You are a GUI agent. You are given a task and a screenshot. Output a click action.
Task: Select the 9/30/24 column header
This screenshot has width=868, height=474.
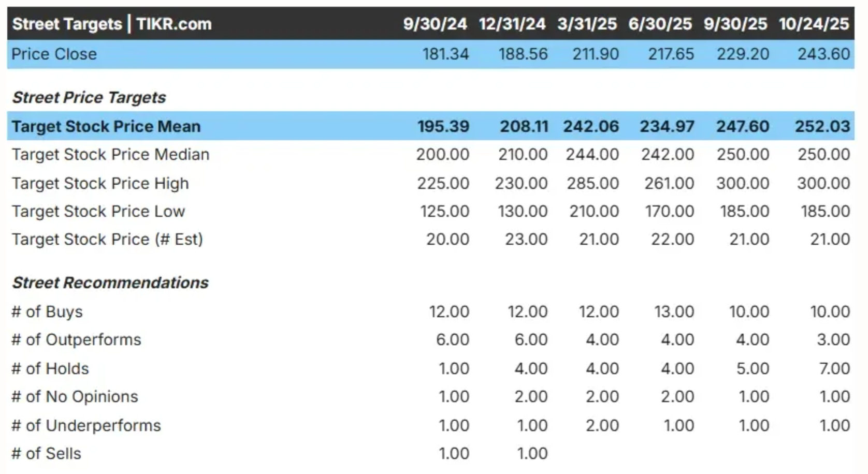(435, 24)
